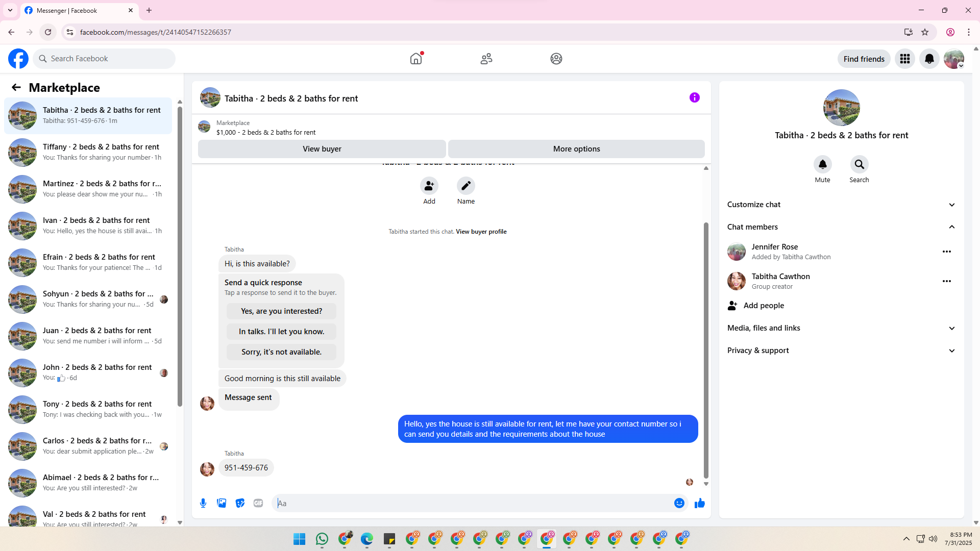Go to the Facebook Home tab
Image resolution: width=980 pixels, height=551 pixels.
coord(416,59)
